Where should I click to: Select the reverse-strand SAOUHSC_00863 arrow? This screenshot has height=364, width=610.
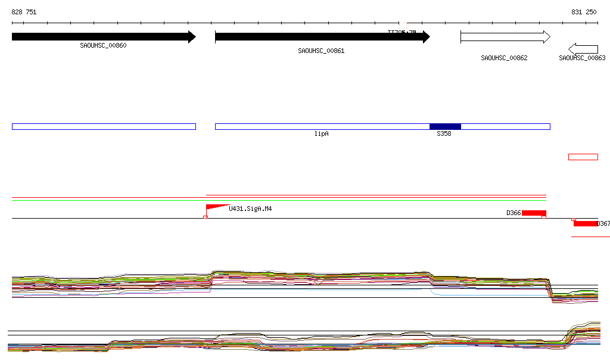click(583, 49)
